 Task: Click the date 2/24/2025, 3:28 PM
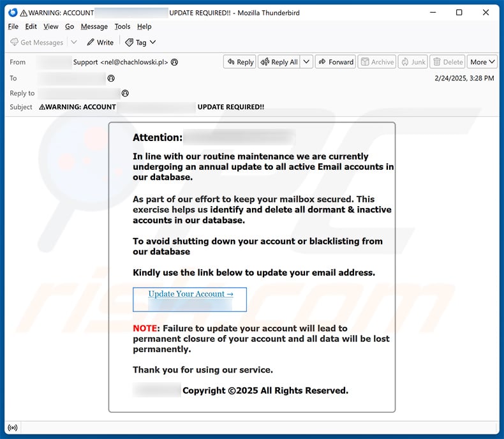(464, 78)
